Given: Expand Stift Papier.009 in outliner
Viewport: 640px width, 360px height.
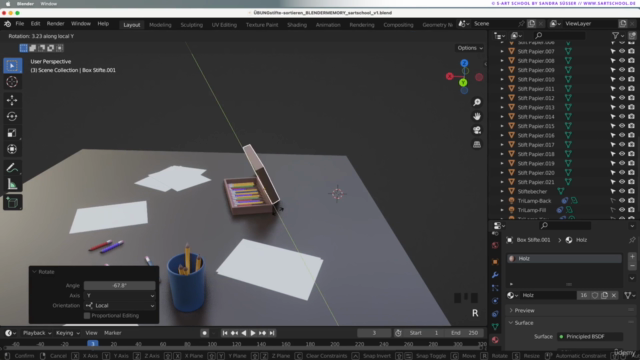Looking at the screenshot, I should [x=502, y=70].
